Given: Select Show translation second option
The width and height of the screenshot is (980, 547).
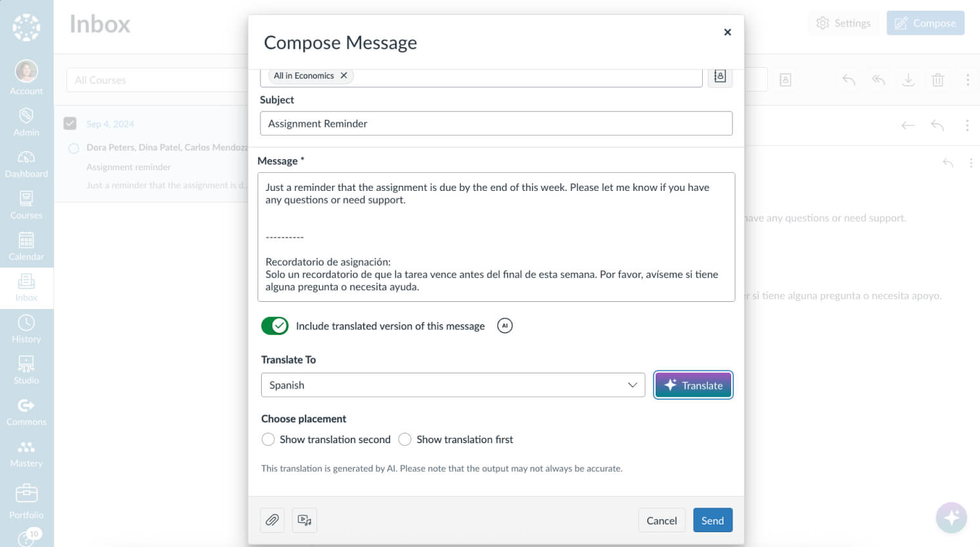Looking at the screenshot, I should click(x=268, y=439).
